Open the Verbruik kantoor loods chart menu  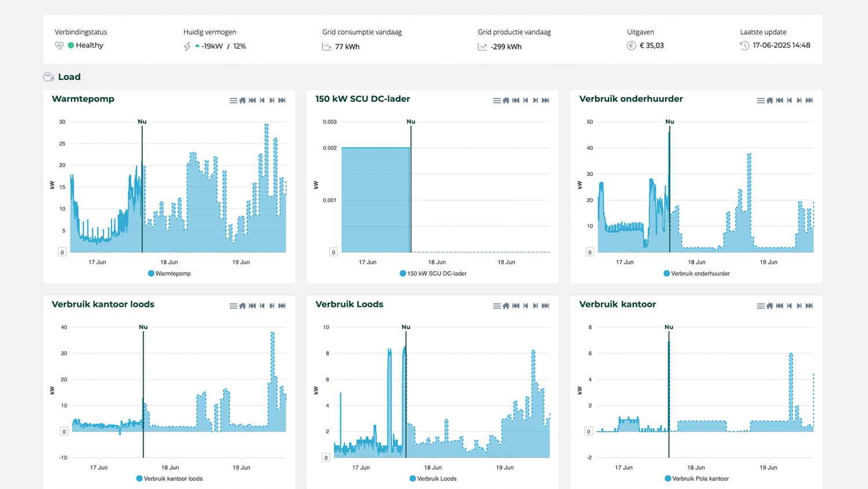point(233,306)
